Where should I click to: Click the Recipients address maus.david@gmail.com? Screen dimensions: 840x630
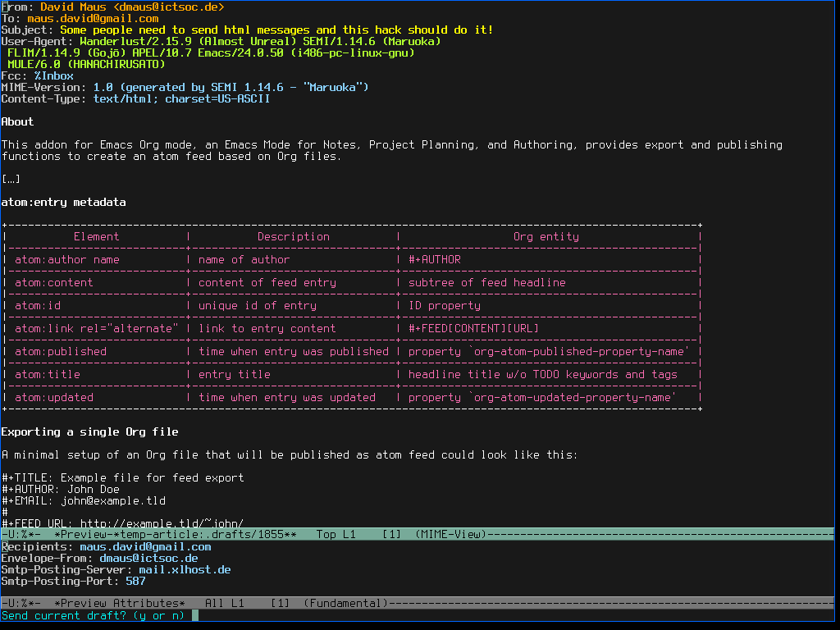click(x=145, y=547)
